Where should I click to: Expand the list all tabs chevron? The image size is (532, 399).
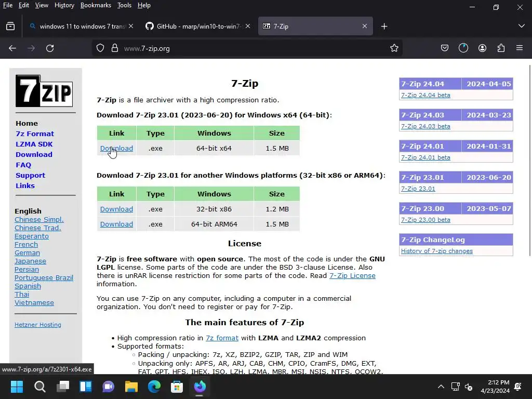click(522, 26)
